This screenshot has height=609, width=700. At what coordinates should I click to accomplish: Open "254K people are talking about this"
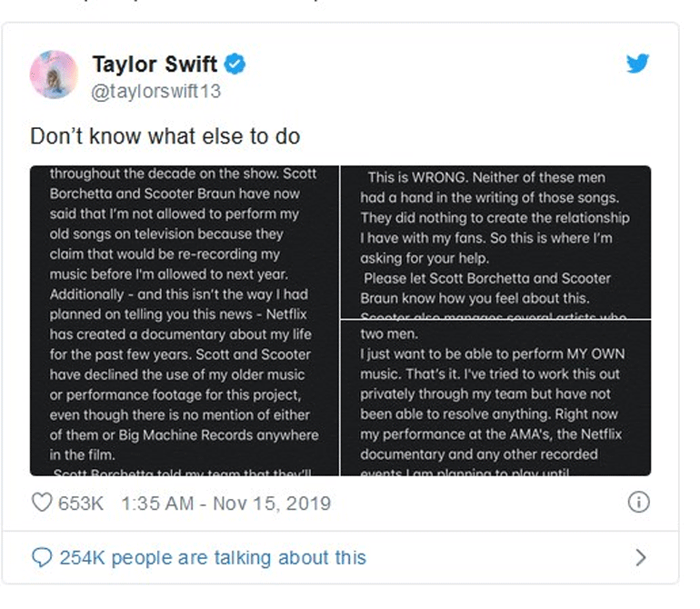tap(212, 557)
